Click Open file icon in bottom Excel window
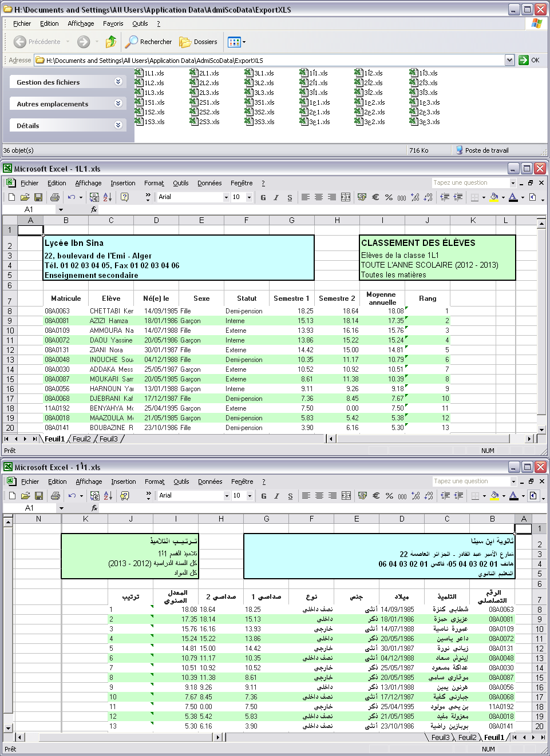The height and width of the screenshot is (756, 550). point(25,496)
